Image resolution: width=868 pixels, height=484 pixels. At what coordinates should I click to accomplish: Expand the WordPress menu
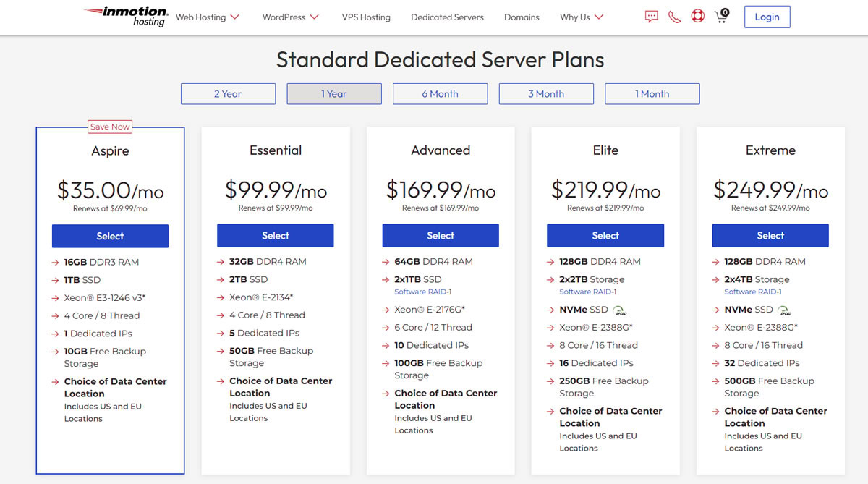tap(291, 17)
